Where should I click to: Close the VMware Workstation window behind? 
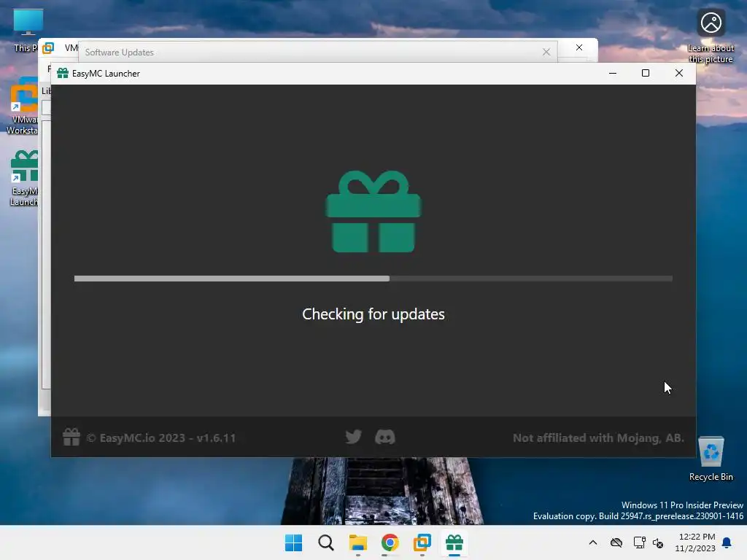click(x=578, y=47)
